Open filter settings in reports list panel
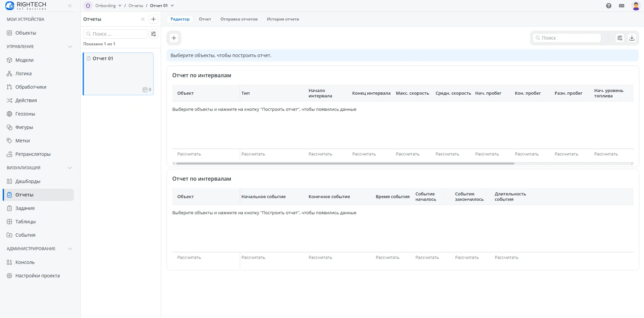The height and width of the screenshot is (318, 644). point(153,34)
